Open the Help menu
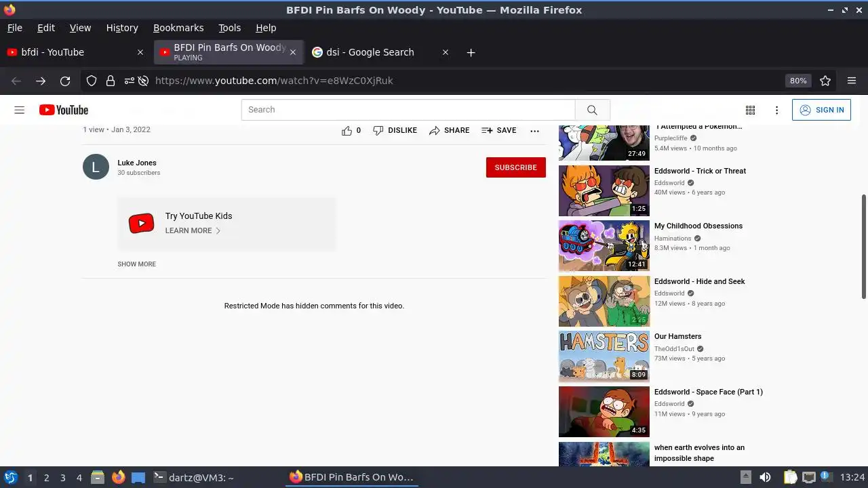The width and height of the screenshot is (868, 488). pyautogui.click(x=266, y=28)
